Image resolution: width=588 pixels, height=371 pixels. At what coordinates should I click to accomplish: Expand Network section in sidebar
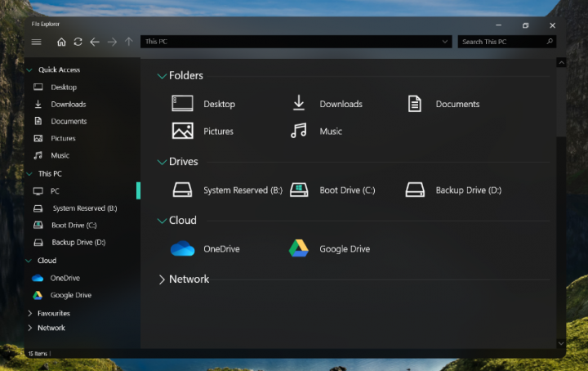[x=29, y=328]
